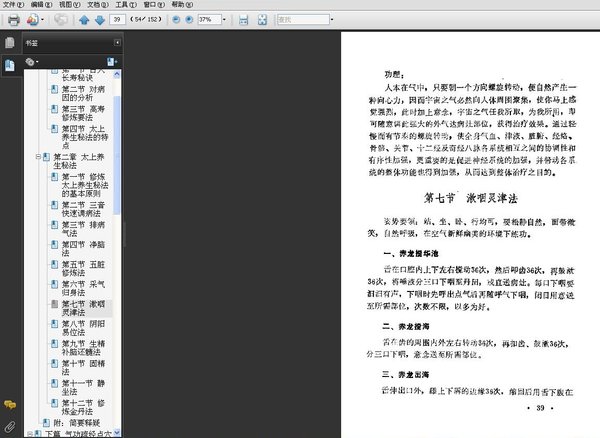The height and width of the screenshot is (438, 600).
Task: Click the 二、赤龙搅海 subheading in page
Action: tap(405, 326)
